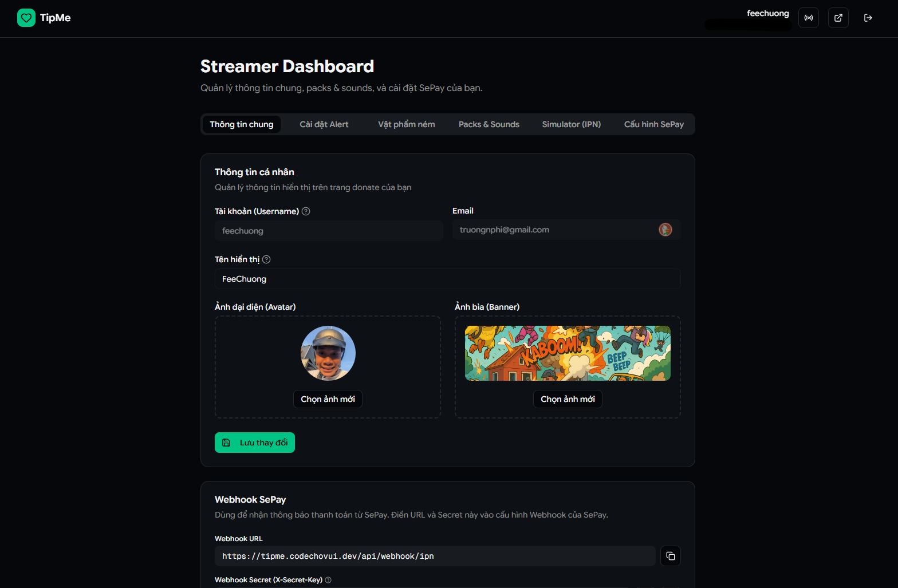Viewport: 898px width, 588px height.
Task: Click the logout arrow icon
Action: click(868, 18)
